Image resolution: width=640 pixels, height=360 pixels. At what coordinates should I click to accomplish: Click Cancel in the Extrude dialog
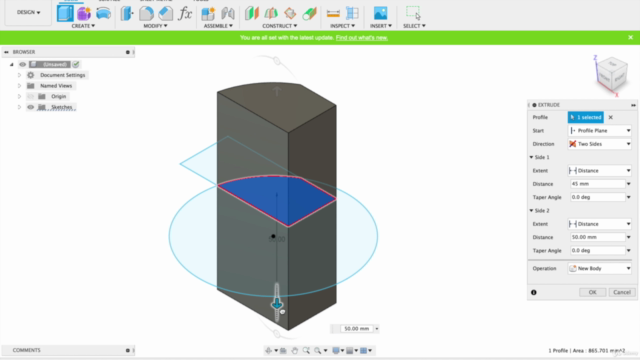[622, 292]
